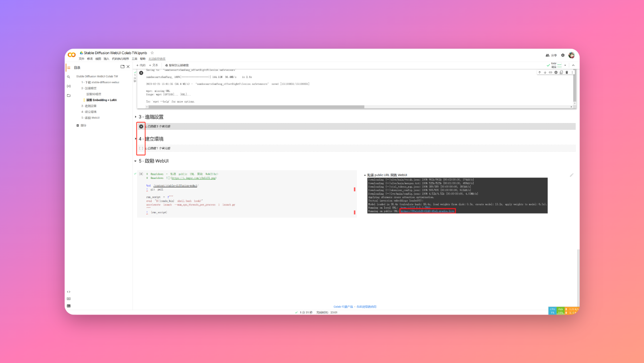Open the search icon in left rail
Image resolution: width=644 pixels, height=363 pixels.
click(x=69, y=77)
